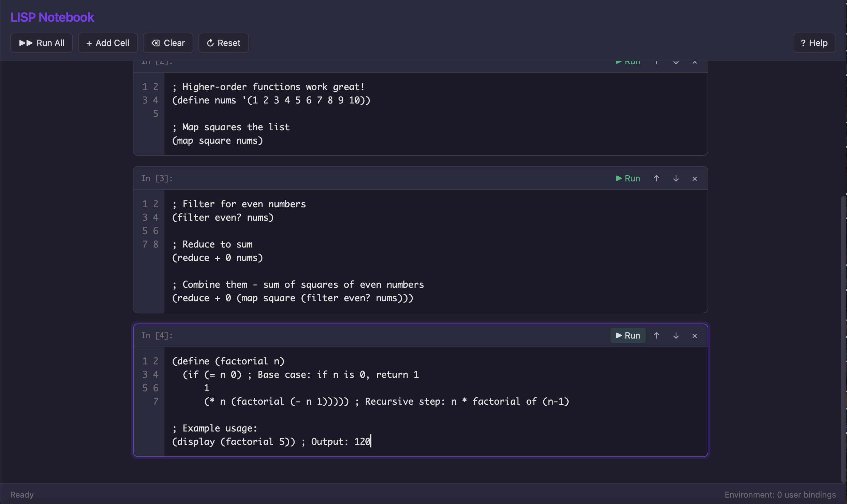Move the factorial cell In [4] up
Image resolution: width=847 pixels, height=504 pixels.
pyautogui.click(x=656, y=335)
